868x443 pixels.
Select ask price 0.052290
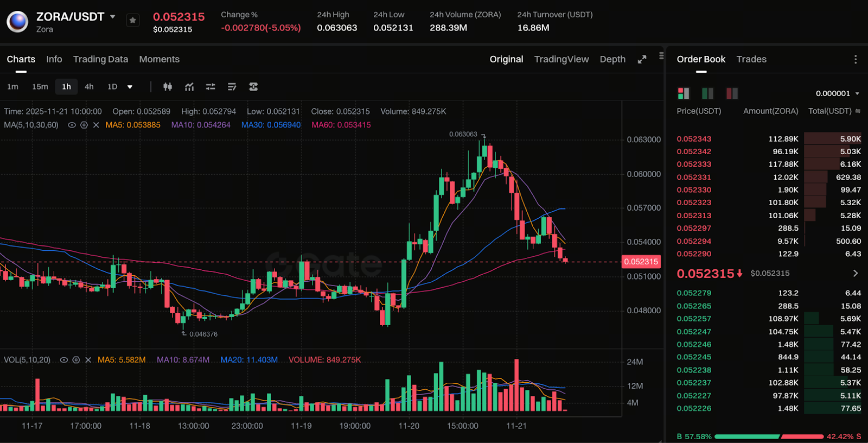(x=694, y=254)
